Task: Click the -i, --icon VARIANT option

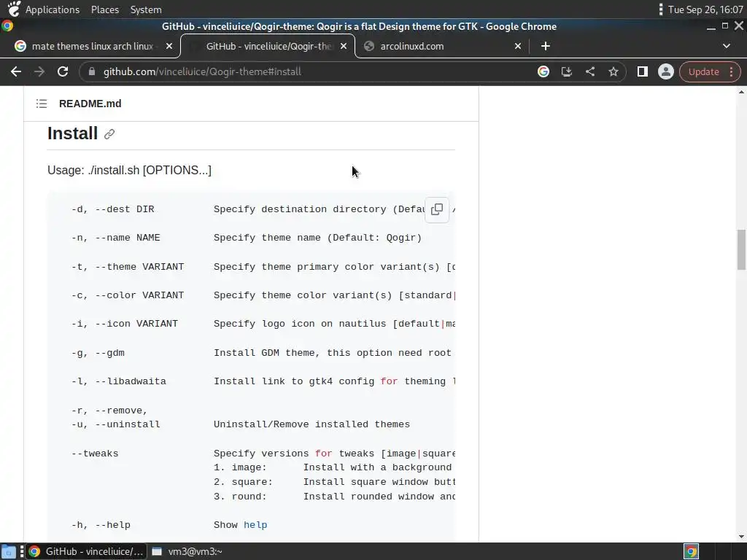Action: click(x=125, y=324)
